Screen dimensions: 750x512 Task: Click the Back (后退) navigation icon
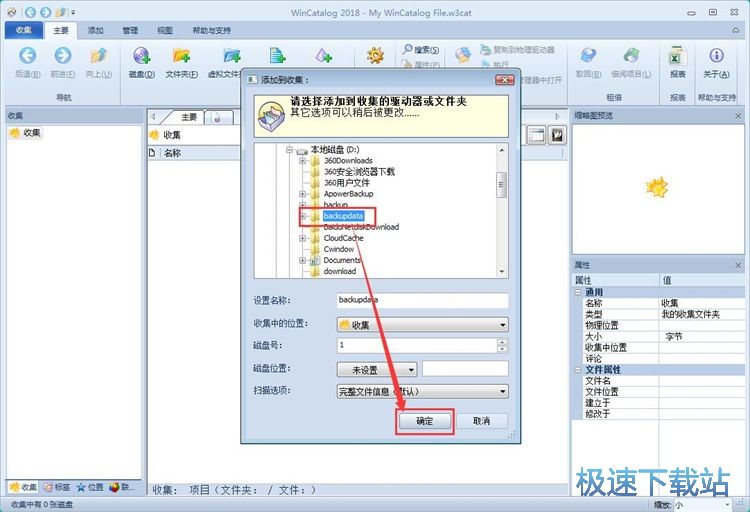click(x=27, y=56)
